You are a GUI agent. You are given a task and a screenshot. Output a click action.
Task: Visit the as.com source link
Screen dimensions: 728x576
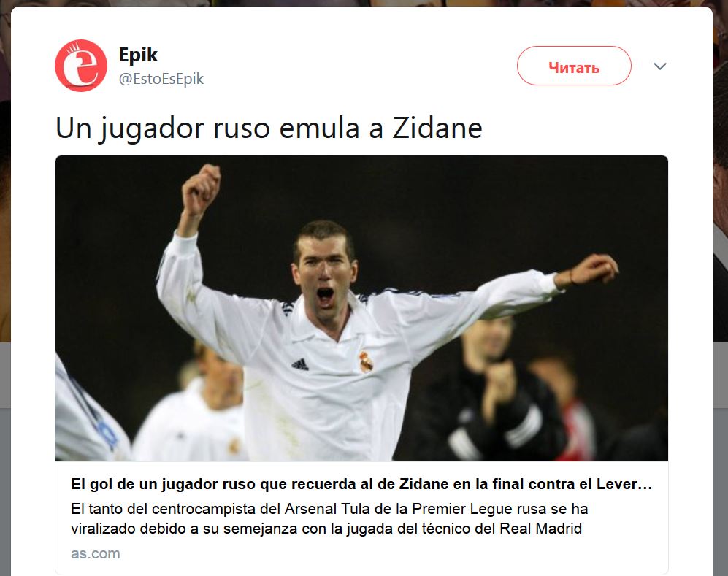[x=95, y=553]
